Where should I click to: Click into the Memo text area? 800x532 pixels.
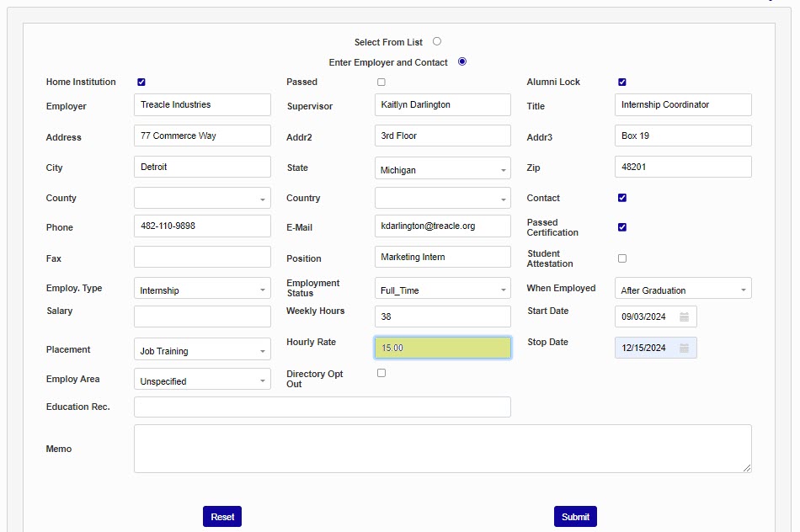coord(442,449)
